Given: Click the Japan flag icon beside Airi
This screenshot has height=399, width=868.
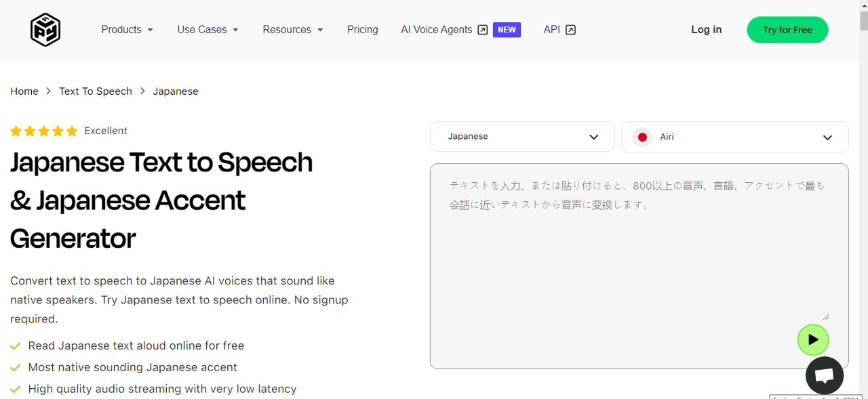Looking at the screenshot, I should 642,137.
